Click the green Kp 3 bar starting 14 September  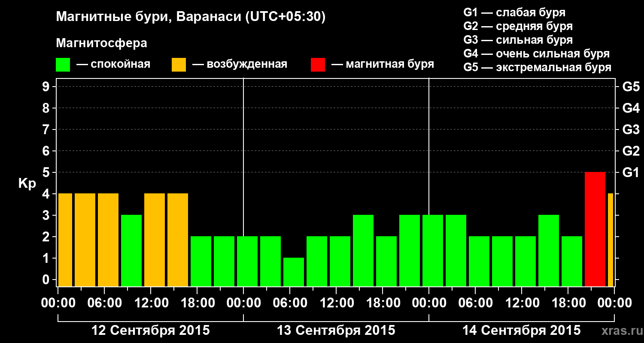pos(433,251)
